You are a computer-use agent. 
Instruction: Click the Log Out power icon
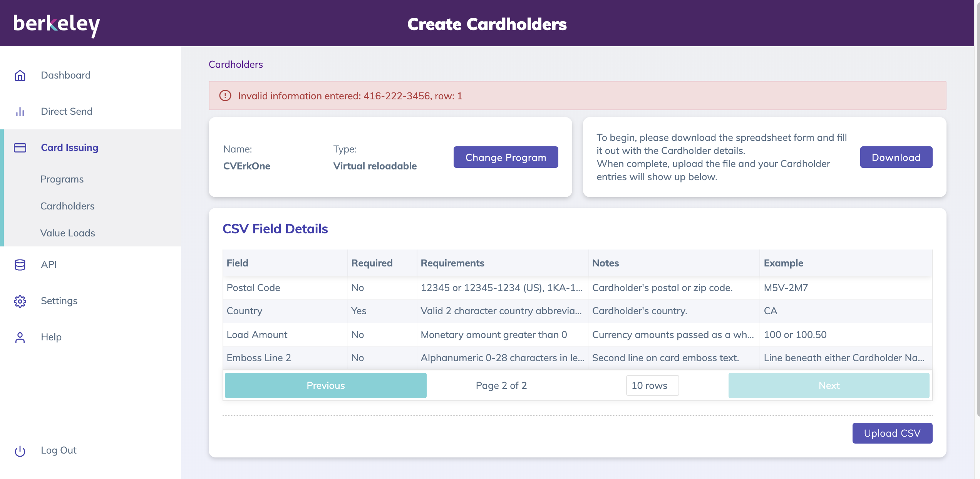tap(20, 451)
